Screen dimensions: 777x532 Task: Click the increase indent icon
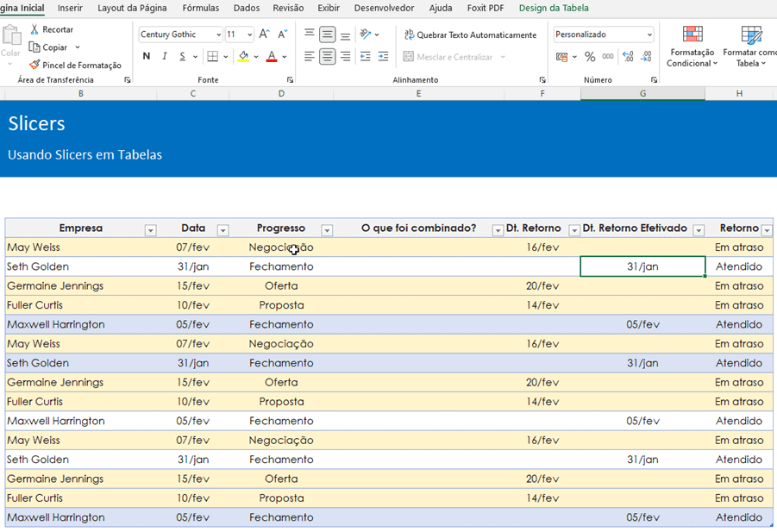coord(384,57)
